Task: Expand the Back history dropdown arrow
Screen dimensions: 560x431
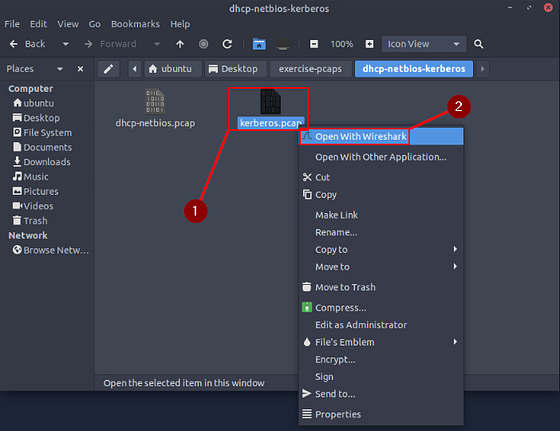Action: pos(65,44)
